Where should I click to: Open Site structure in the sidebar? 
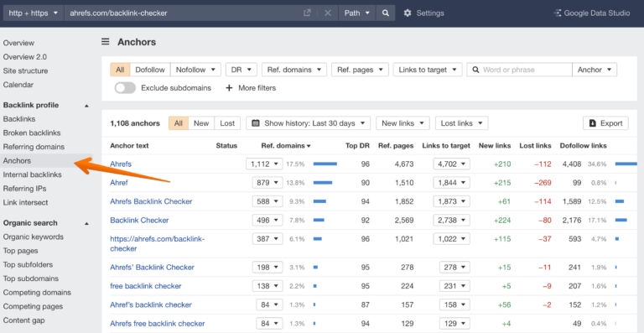click(x=25, y=70)
